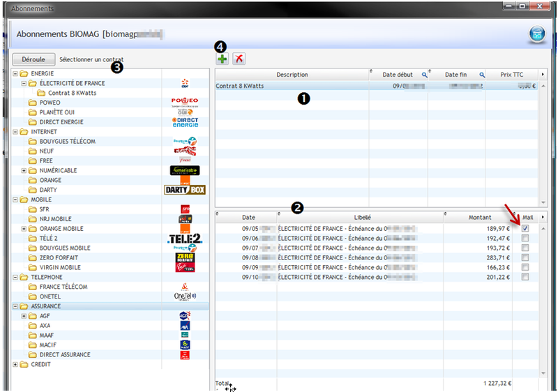Click the France Télécom logo
Screen dimensions: 558x392
tap(185, 287)
